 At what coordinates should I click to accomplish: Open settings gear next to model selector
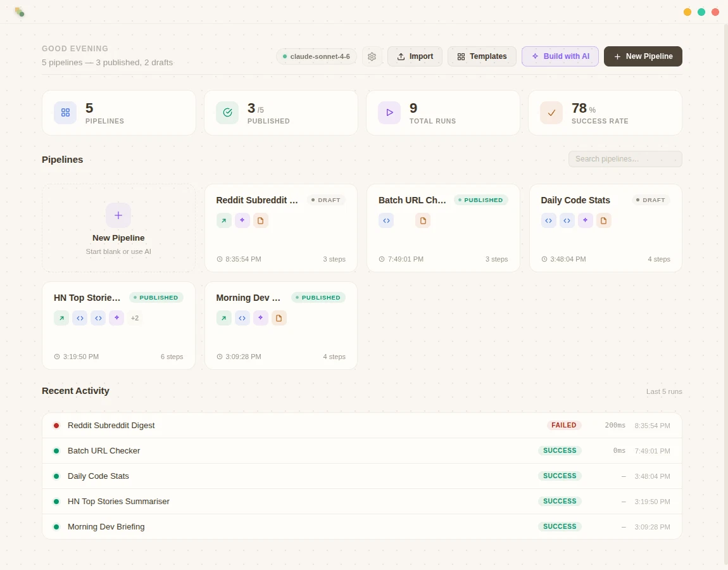coord(372,56)
